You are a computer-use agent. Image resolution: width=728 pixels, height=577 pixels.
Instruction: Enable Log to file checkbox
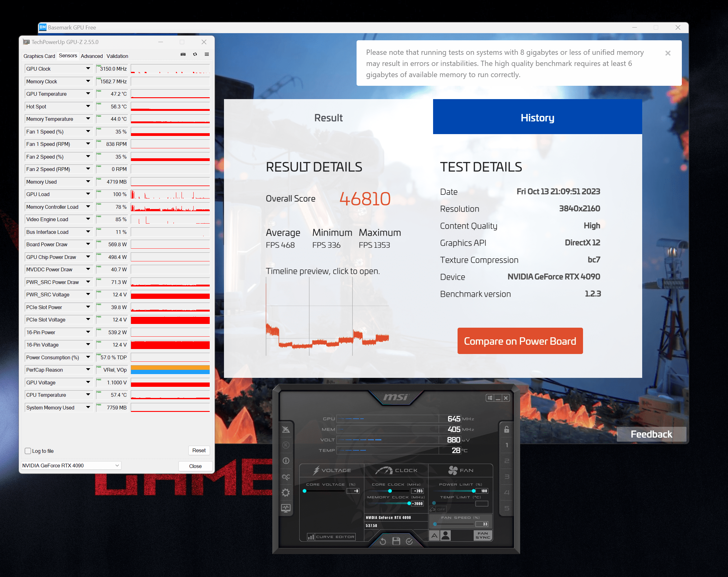click(28, 451)
